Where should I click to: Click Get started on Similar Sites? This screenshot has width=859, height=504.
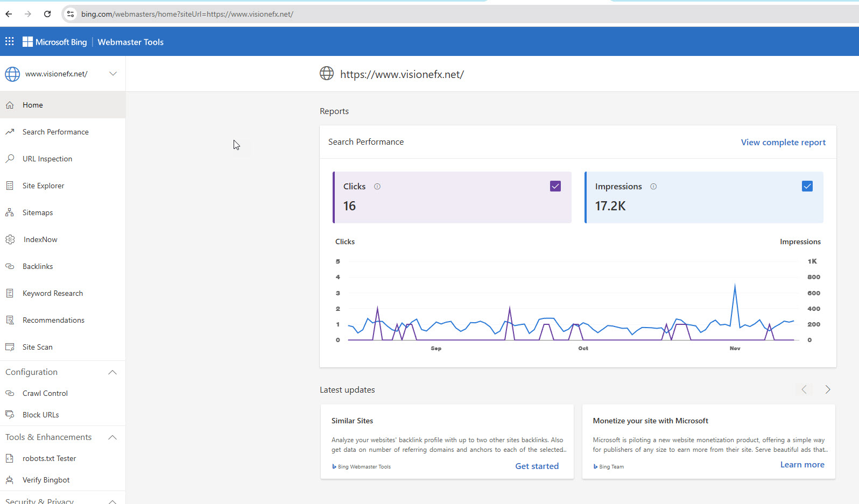537,466
